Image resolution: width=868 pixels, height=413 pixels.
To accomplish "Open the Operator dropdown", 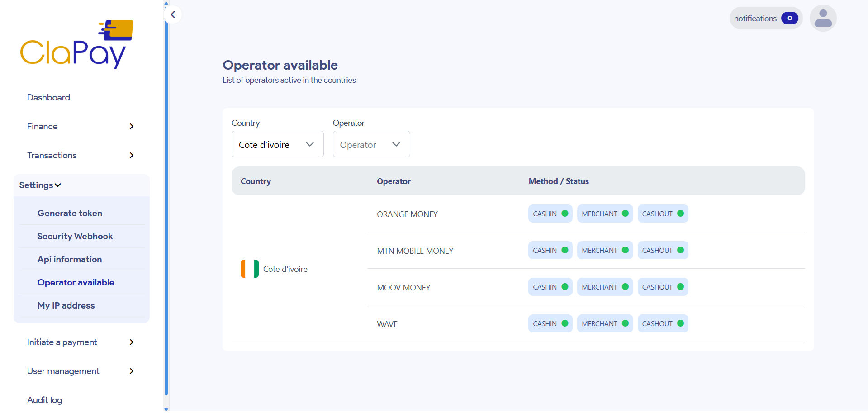I will pos(371,144).
